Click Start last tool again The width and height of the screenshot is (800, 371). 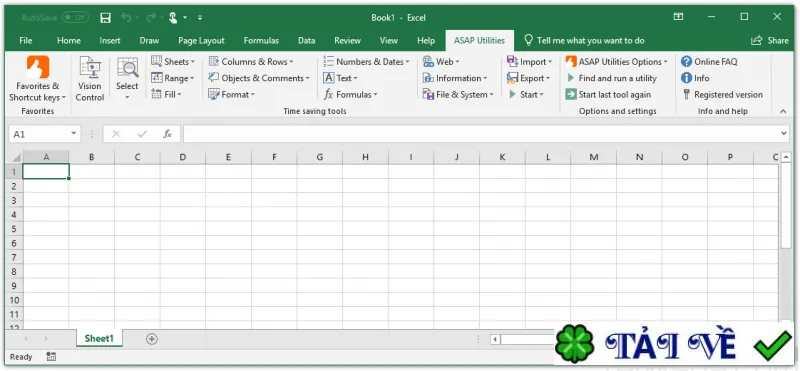[x=608, y=94]
